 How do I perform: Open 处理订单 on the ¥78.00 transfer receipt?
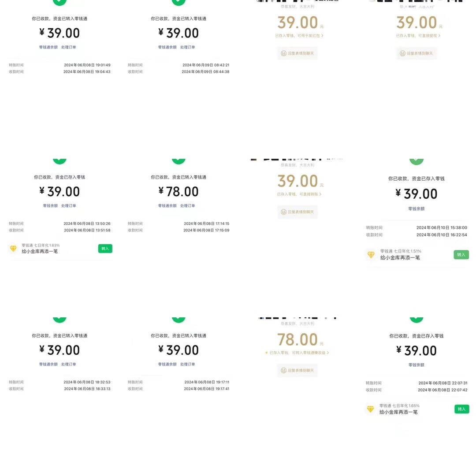click(x=188, y=206)
